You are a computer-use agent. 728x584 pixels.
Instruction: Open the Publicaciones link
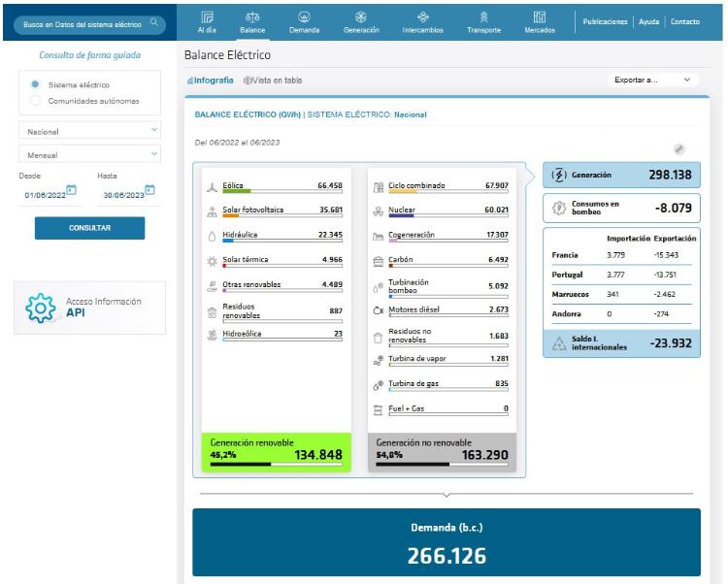(x=605, y=21)
